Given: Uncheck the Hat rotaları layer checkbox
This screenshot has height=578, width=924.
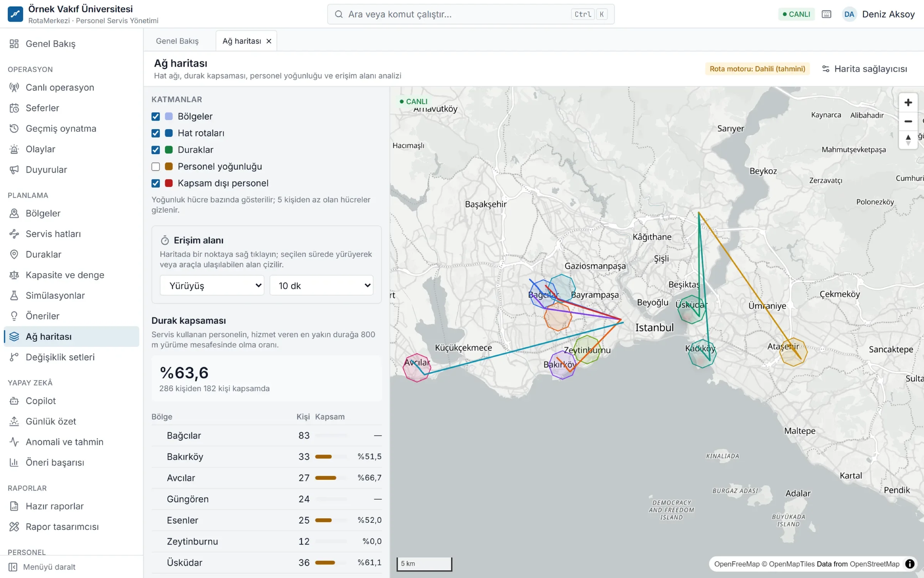Looking at the screenshot, I should click(156, 133).
